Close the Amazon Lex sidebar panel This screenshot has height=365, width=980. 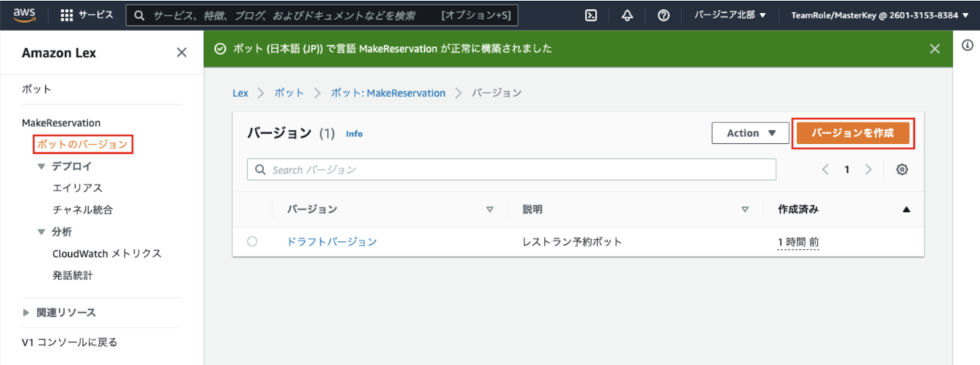tap(181, 53)
